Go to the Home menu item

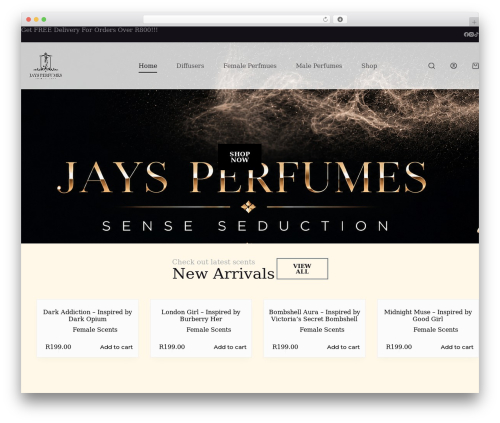tap(148, 66)
